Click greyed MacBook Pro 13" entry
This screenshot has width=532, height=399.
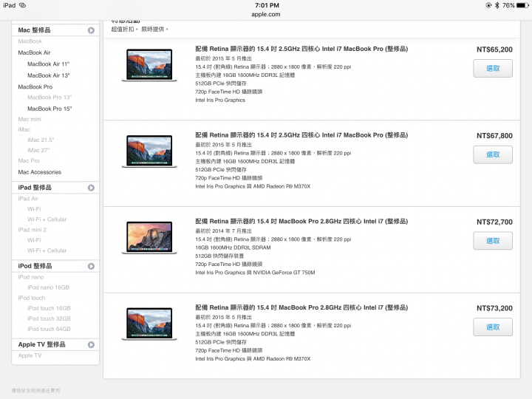coord(50,98)
